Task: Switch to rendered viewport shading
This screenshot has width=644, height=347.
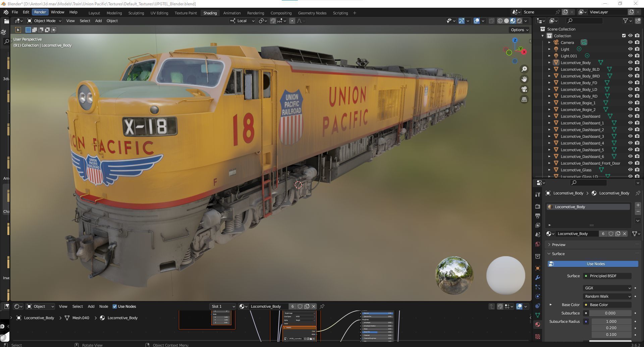Action: click(519, 21)
